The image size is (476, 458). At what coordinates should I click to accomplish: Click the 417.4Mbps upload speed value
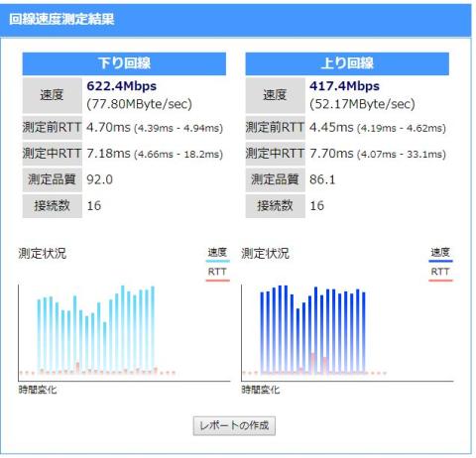pos(344,86)
